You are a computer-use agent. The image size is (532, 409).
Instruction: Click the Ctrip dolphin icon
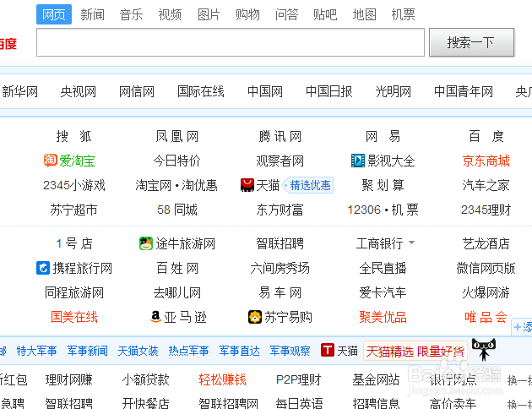(43, 268)
